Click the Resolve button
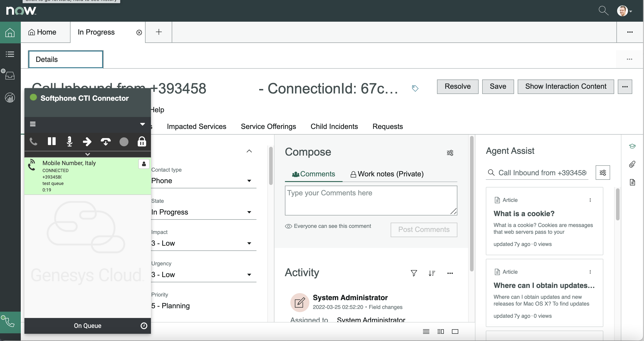 point(458,86)
